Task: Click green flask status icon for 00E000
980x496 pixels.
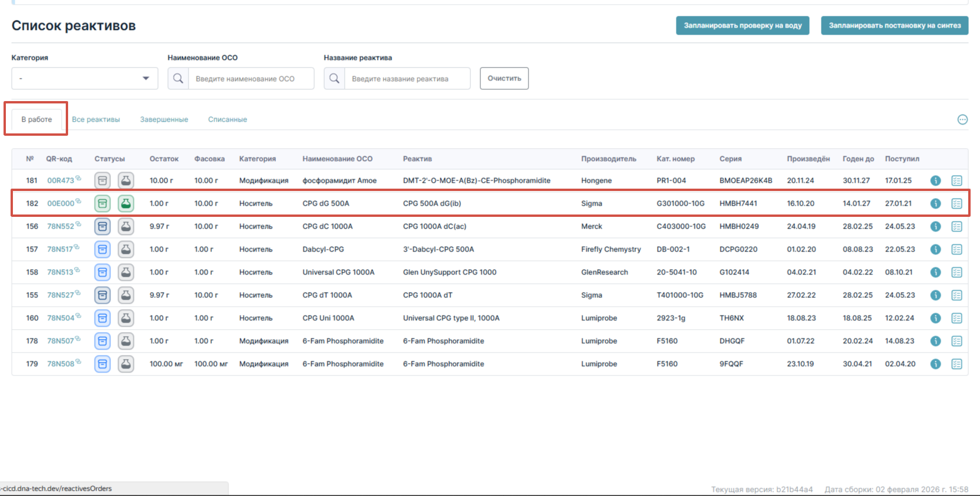Action: [x=126, y=203]
